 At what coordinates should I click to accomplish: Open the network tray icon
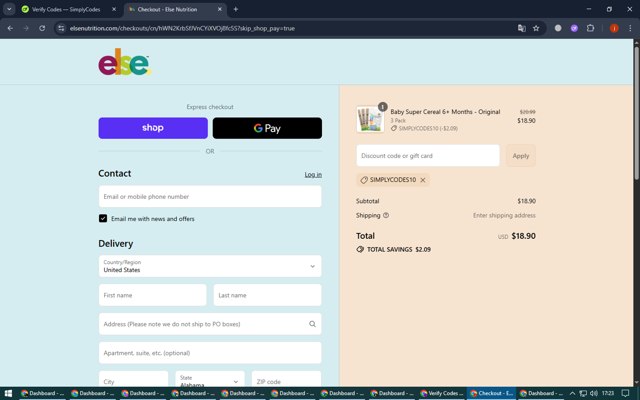(583, 393)
